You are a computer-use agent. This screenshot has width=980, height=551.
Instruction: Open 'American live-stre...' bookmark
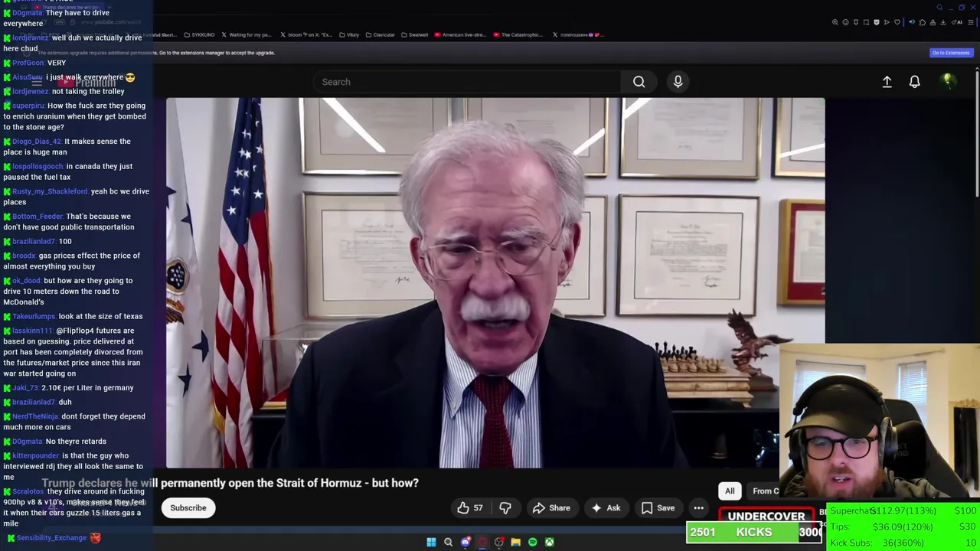coord(460,34)
